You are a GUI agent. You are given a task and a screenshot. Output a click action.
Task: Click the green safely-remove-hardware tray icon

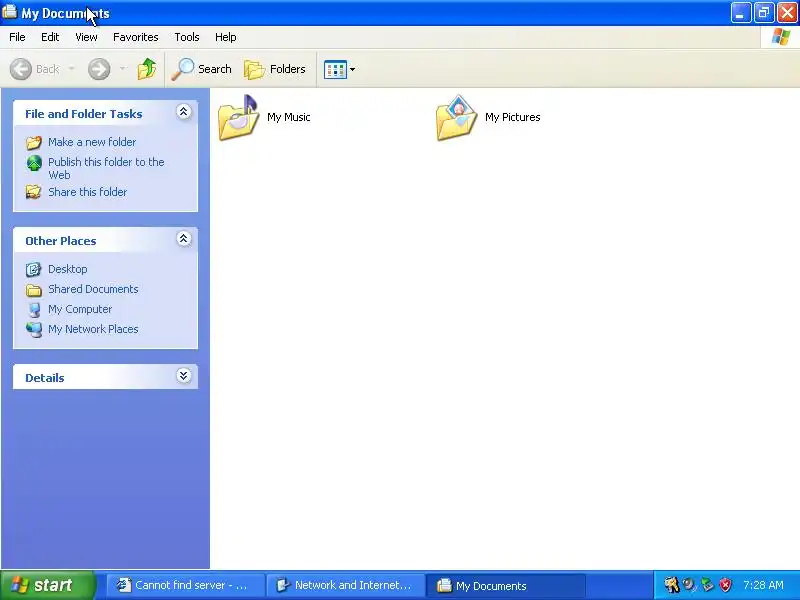pyautogui.click(x=707, y=585)
